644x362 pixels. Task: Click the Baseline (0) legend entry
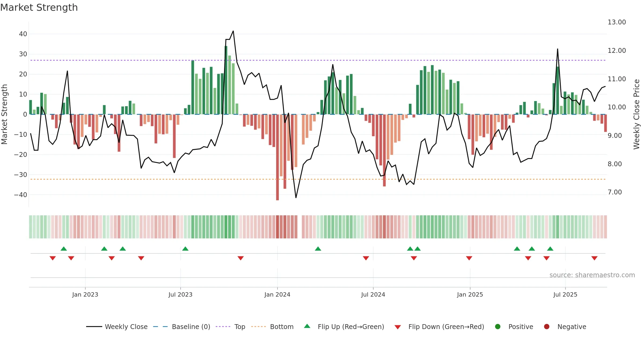pyautogui.click(x=182, y=327)
